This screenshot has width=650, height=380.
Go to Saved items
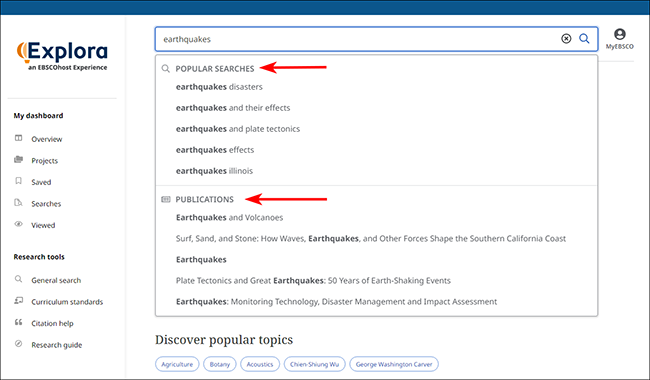click(41, 182)
